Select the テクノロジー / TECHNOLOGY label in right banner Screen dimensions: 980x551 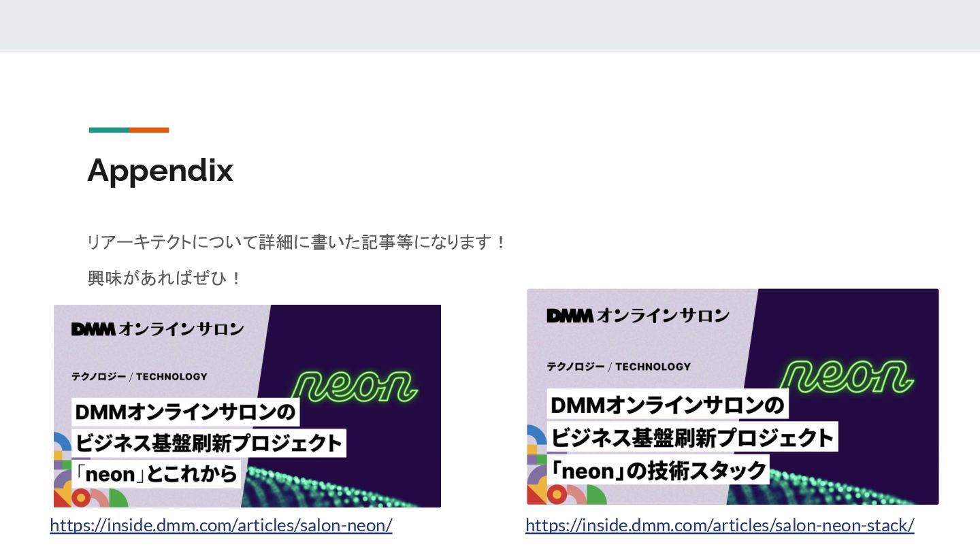point(619,367)
